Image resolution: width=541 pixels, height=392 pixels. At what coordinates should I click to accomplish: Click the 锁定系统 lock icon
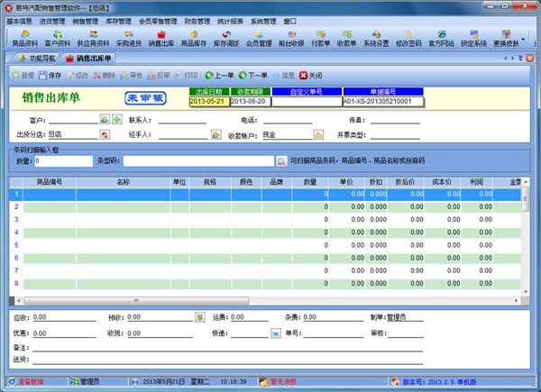coord(473,38)
